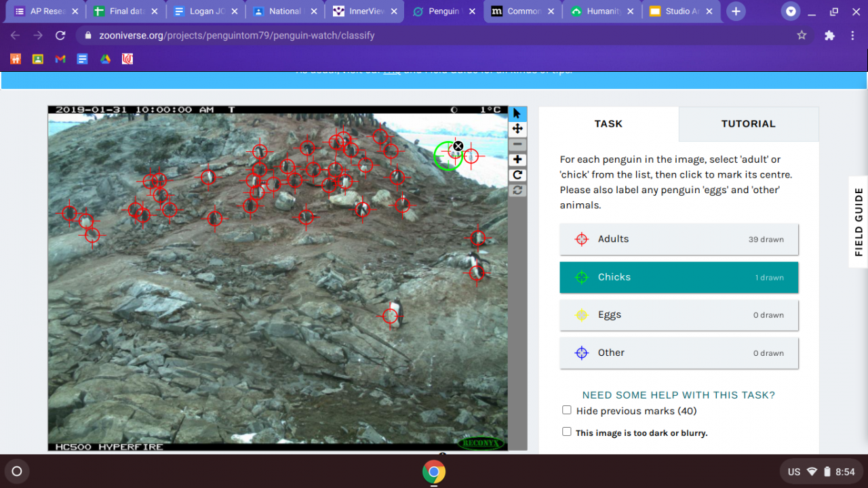Open the status tray showing 8:54
Screen dimensions: 868x488
[821, 472]
